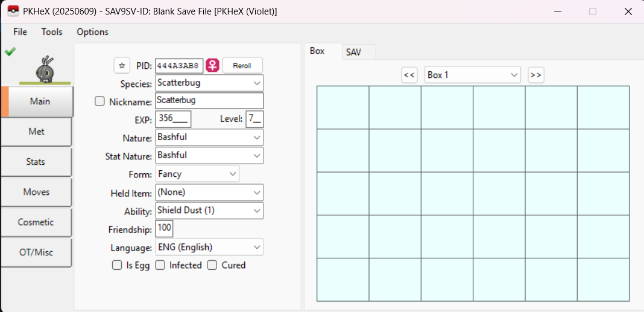Click the shiny star button
The width and height of the screenshot is (644, 312).
tap(122, 65)
